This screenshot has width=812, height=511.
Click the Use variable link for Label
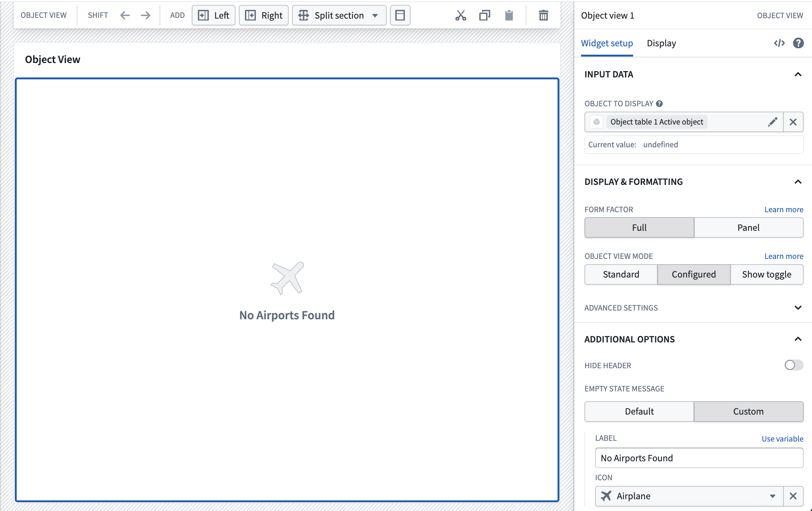point(782,438)
